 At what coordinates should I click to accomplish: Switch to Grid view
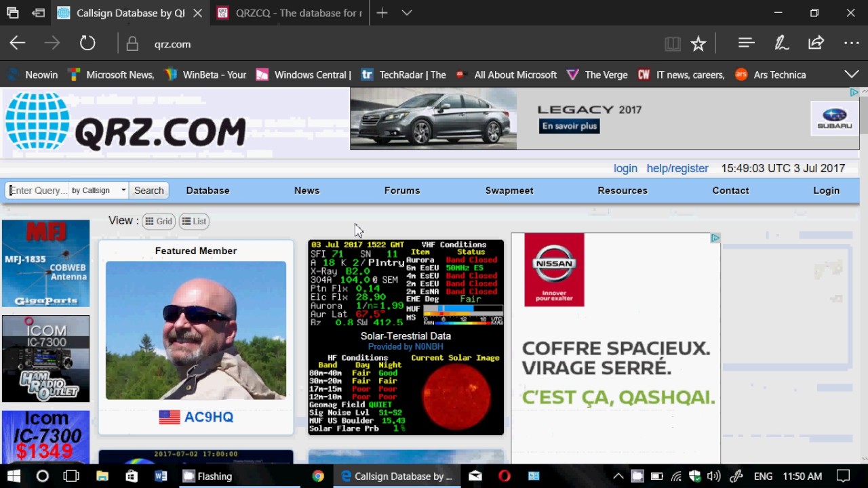point(159,221)
